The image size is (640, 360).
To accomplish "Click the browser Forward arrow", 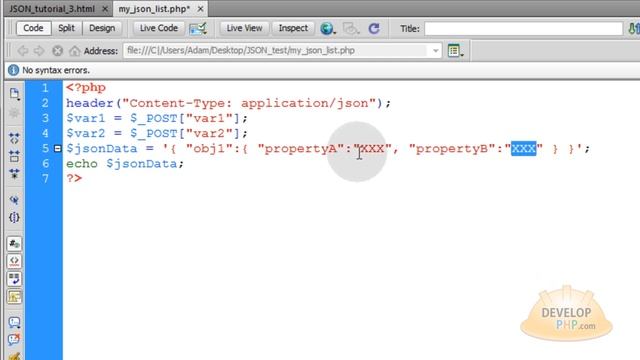I will 39,51.
